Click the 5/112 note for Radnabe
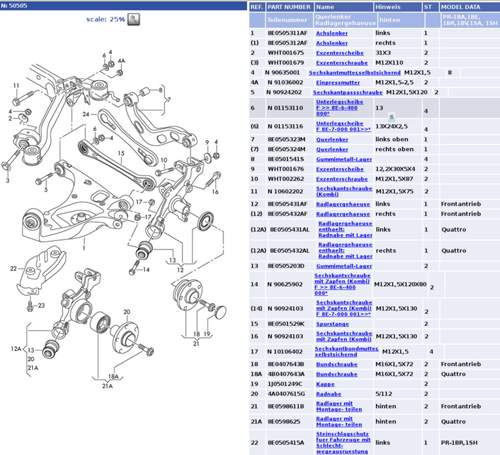 click(x=383, y=394)
